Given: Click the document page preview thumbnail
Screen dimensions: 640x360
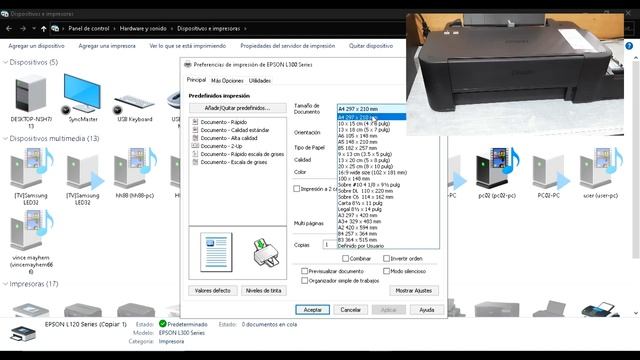Looking at the screenshot, I should point(216,252).
